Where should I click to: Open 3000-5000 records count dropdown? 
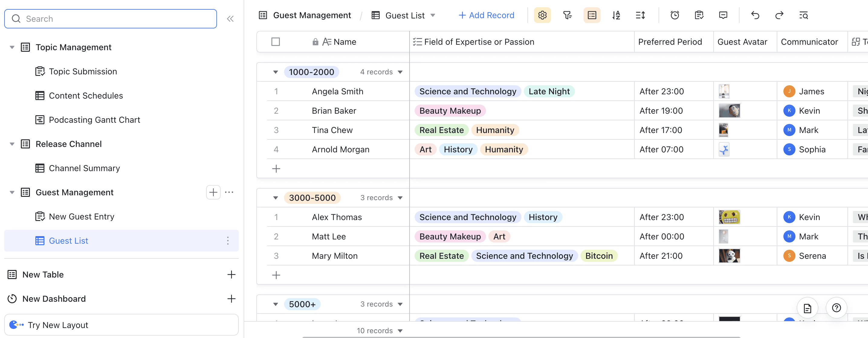[x=400, y=198]
